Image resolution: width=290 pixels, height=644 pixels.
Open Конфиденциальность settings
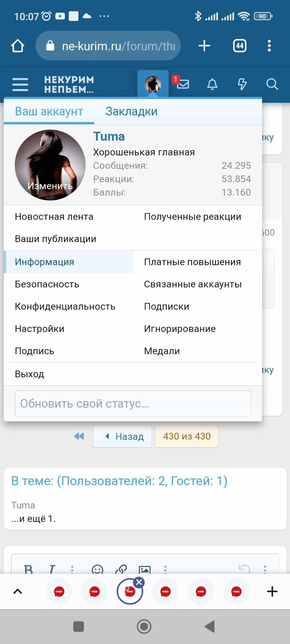point(65,306)
